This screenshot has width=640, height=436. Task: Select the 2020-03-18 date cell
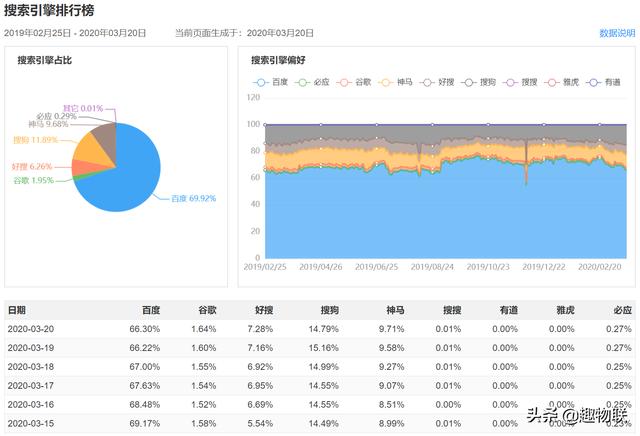click(x=31, y=367)
